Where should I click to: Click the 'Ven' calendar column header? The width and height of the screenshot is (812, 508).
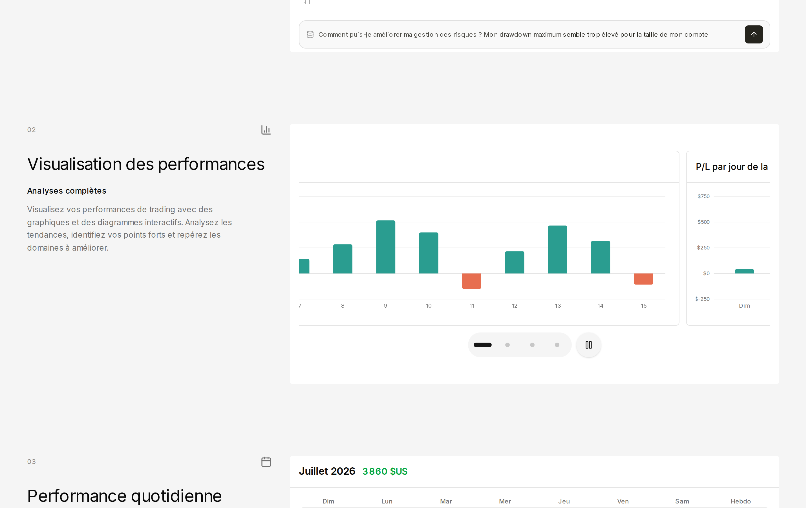pos(623,501)
